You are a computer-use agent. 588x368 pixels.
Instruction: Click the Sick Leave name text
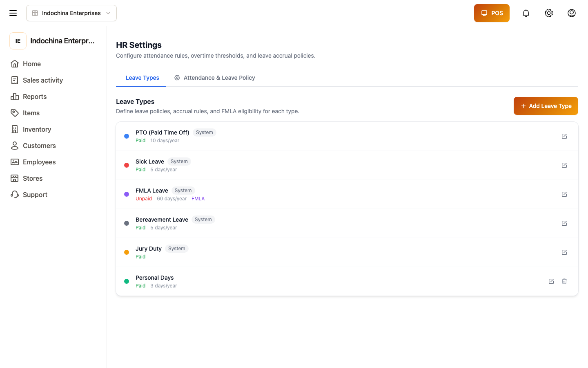click(150, 162)
